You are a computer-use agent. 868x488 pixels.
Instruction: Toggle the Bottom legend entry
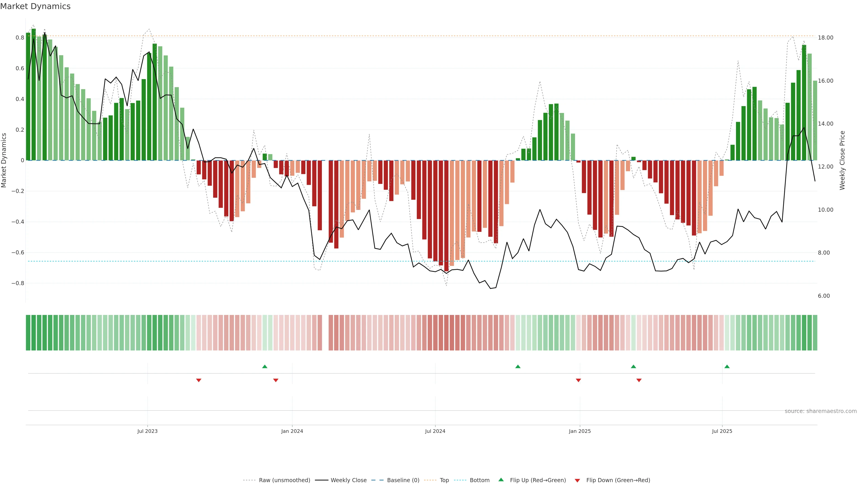(x=479, y=480)
